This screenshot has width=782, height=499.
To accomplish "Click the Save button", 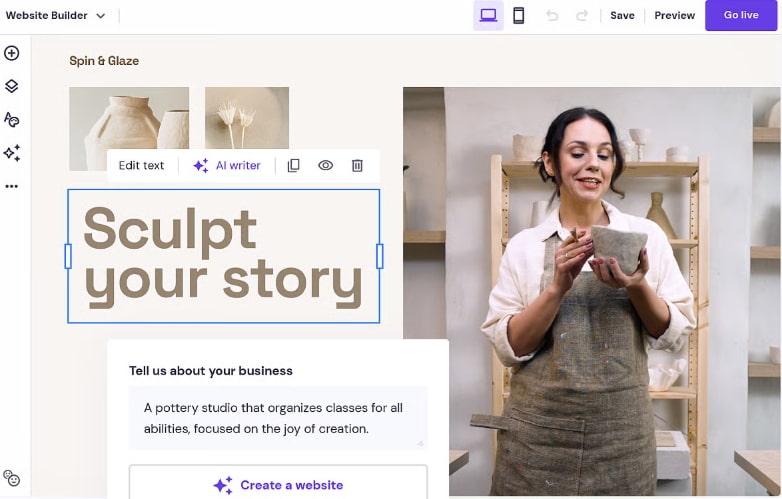I will tap(622, 15).
